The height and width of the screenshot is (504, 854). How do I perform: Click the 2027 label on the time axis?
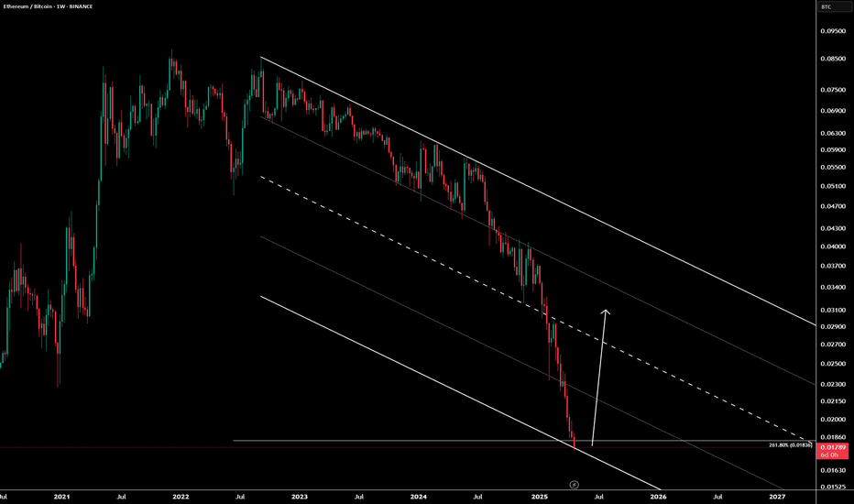click(777, 497)
